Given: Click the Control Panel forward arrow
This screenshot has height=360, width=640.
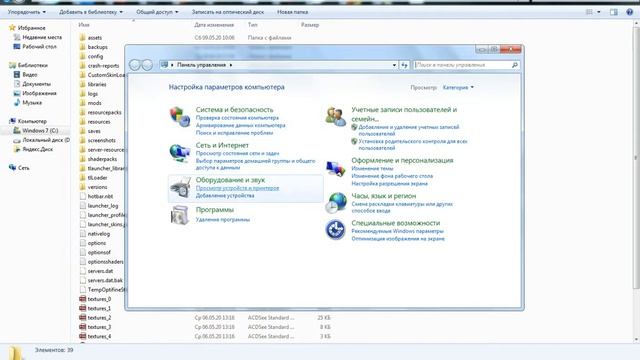Looking at the screenshot, I should coord(147,65).
